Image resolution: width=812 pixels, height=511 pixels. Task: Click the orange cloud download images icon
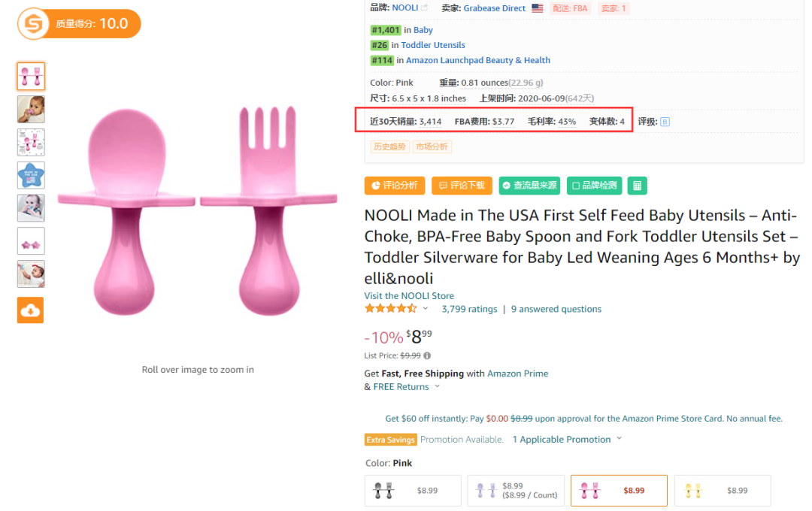(31, 310)
